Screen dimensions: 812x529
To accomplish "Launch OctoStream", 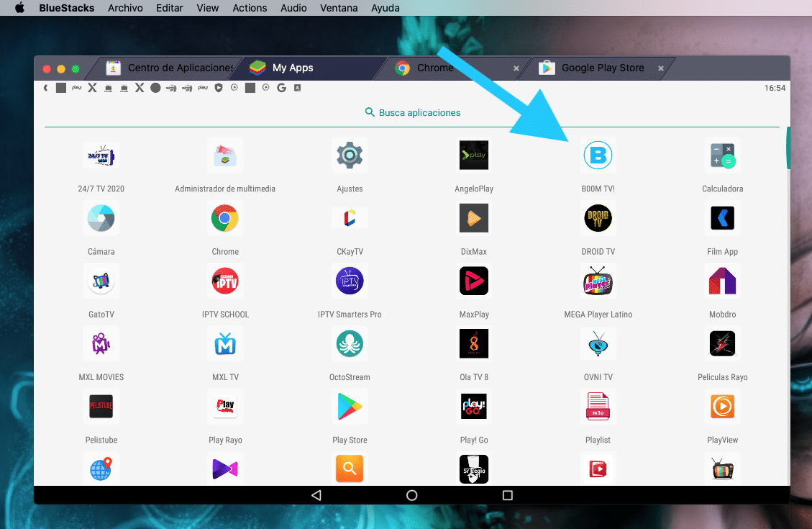I will tap(350, 343).
